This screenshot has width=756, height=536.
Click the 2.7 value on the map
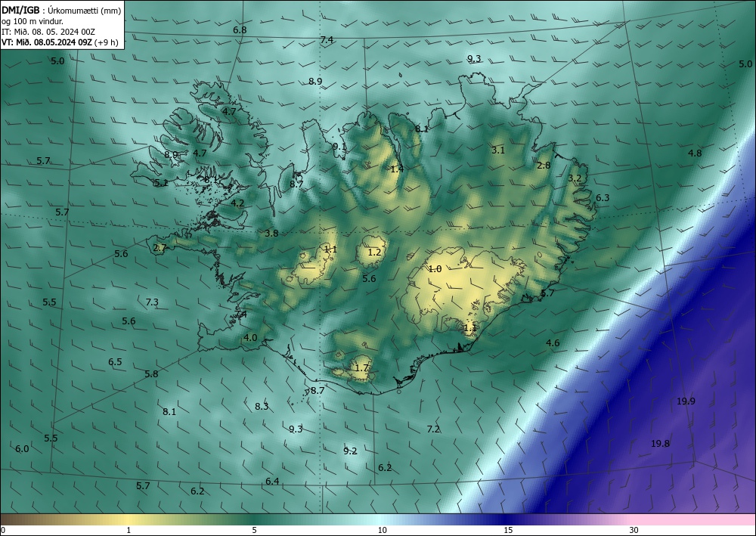click(160, 248)
